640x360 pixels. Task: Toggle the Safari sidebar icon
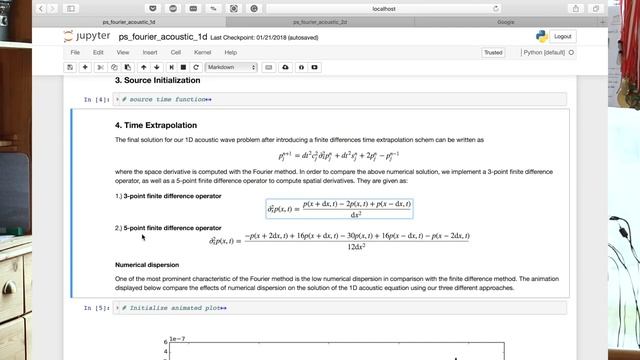71,9
